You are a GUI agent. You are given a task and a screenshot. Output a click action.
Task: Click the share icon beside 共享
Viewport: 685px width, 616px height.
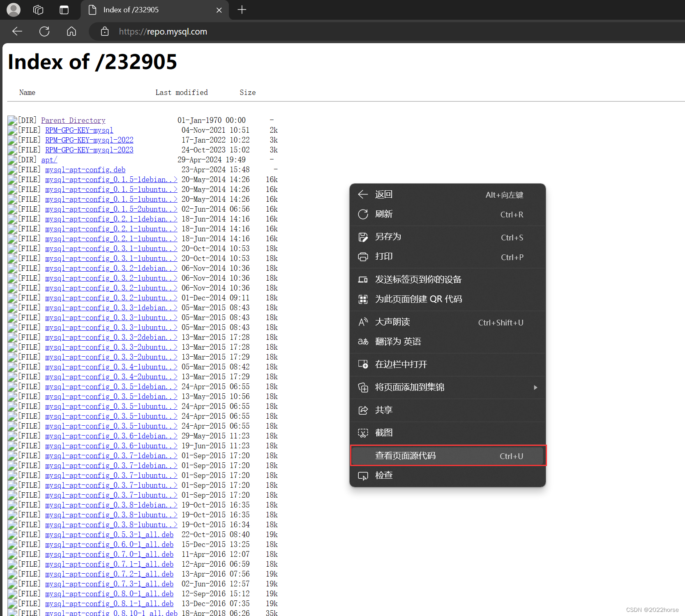(x=363, y=410)
